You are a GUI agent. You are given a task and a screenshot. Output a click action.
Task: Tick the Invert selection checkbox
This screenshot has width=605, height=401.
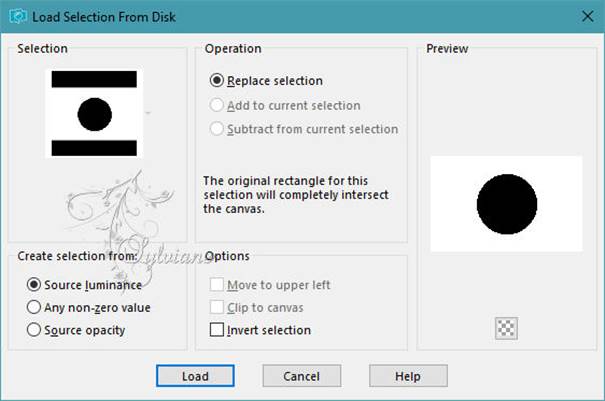[216, 330]
